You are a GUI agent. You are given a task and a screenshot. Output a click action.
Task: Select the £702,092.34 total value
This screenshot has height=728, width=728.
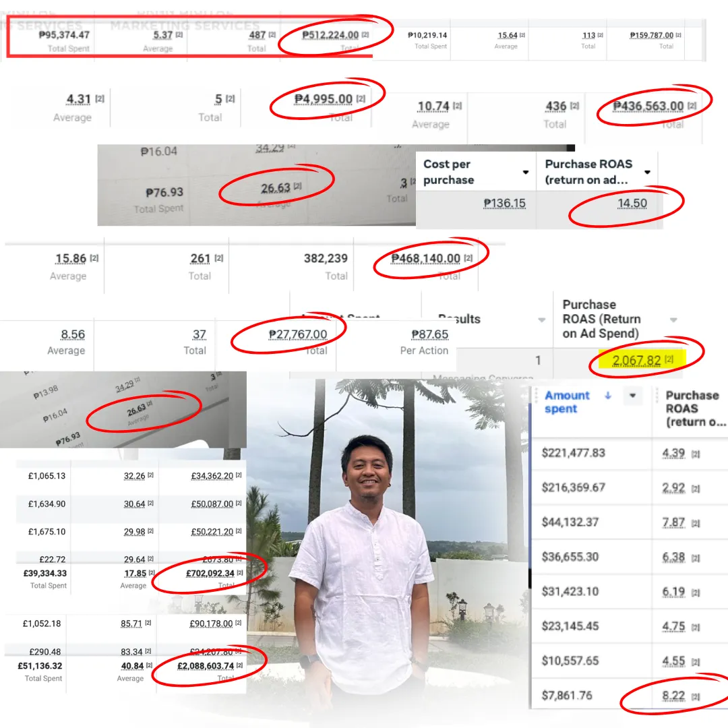pos(210,574)
